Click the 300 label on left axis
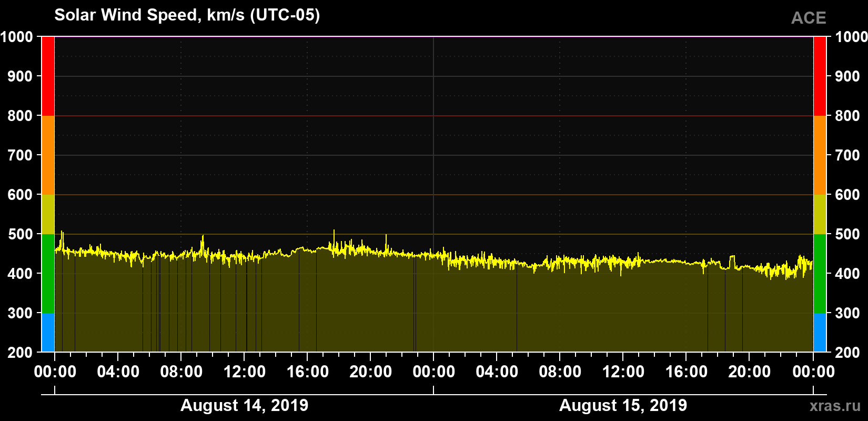The image size is (868, 421). click(20, 313)
